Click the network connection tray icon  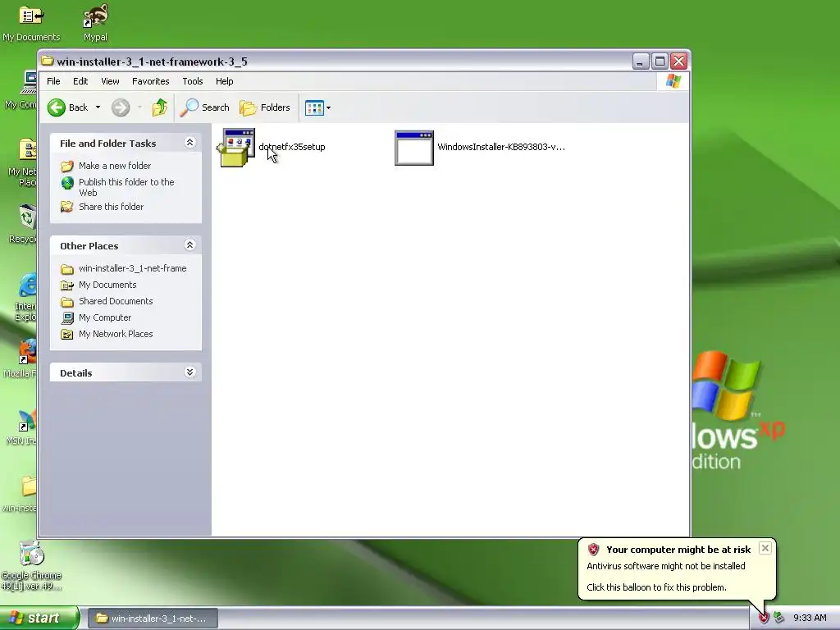(x=778, y=619)
